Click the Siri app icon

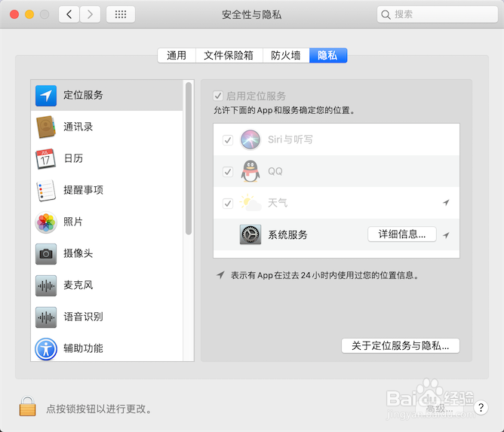coord(250,139)
